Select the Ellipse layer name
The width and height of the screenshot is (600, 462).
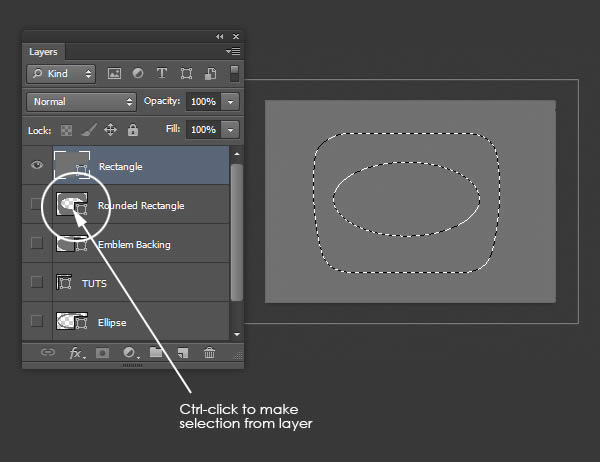tap(112, 323)
